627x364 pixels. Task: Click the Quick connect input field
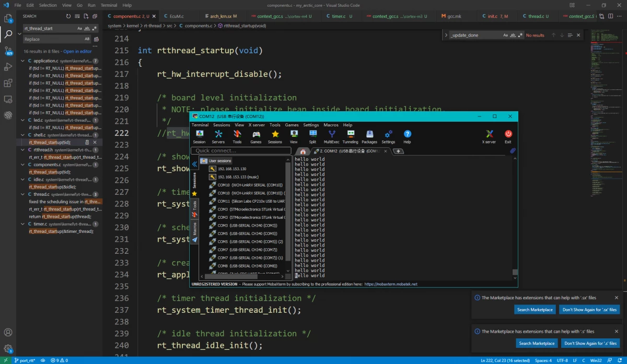pos(241,151)
